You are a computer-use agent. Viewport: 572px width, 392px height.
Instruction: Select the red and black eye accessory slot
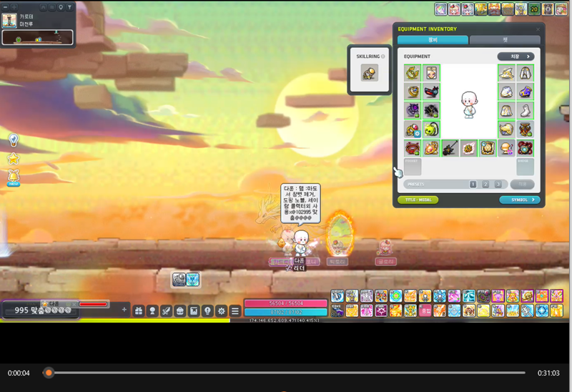click(432, 92)
